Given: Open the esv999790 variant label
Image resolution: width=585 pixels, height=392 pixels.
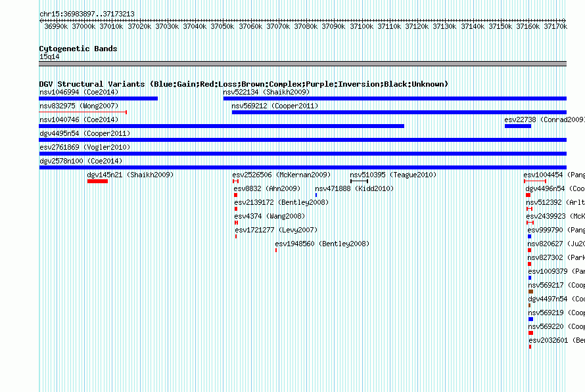Looking at the screenshot, I should pyautogui.click(x=556, y=230).
